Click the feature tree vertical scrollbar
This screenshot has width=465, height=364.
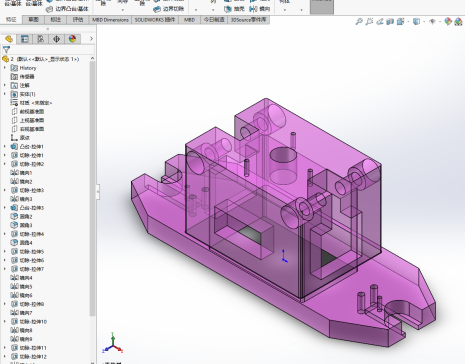[x=93, y=188]
